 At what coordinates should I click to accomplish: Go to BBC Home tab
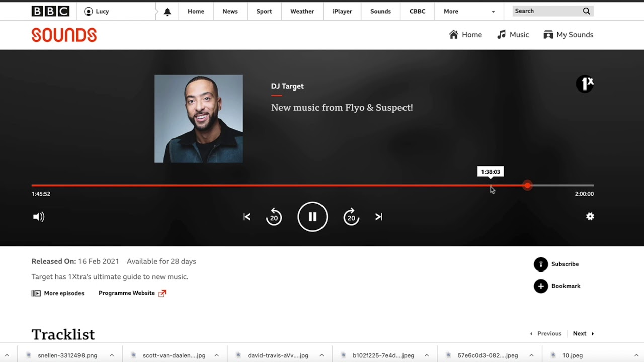(x=196, y=11)
